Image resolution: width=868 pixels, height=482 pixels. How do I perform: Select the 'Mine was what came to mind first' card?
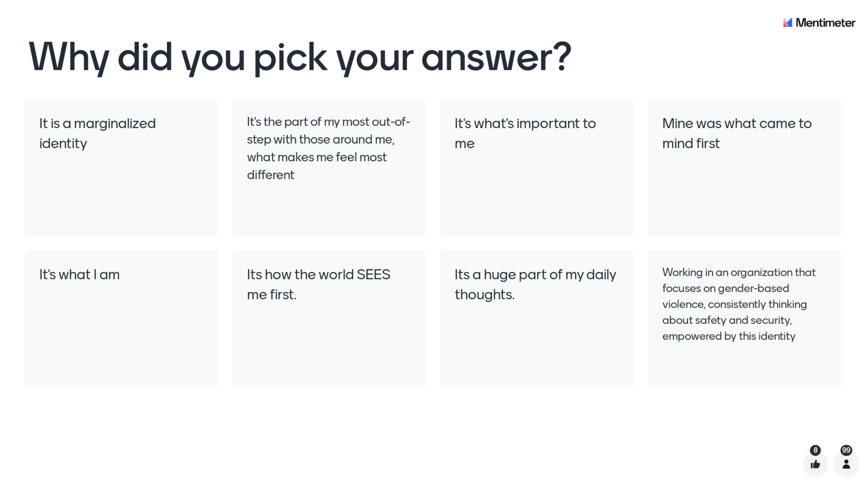tap(744, 167)
